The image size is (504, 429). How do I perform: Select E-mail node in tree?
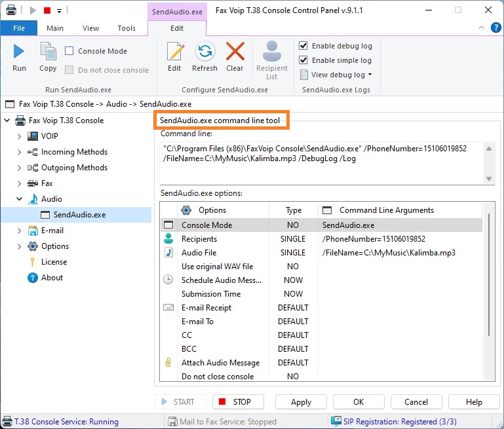tap(52, 231)
